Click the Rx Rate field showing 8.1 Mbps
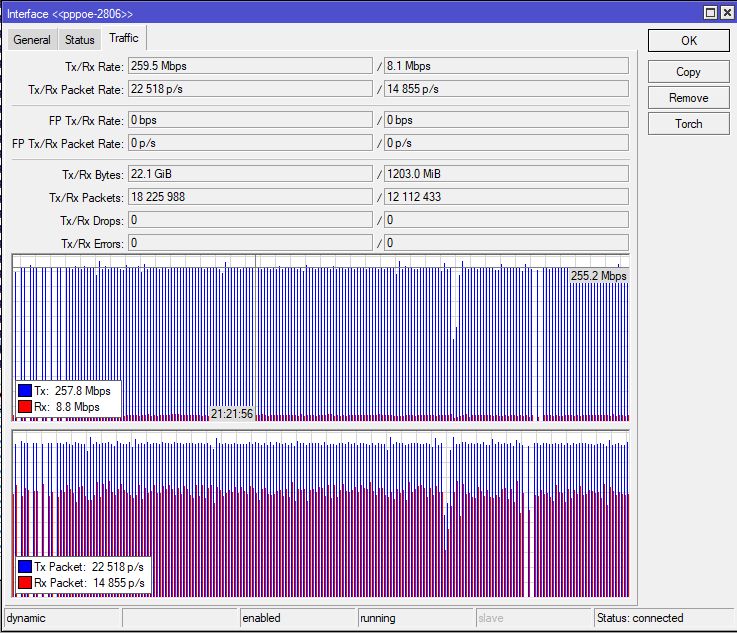 pos(506,66)
